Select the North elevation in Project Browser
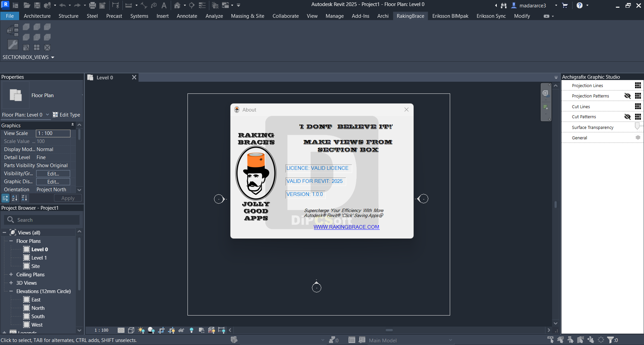 pyautogui.click(x=38, y=308)
